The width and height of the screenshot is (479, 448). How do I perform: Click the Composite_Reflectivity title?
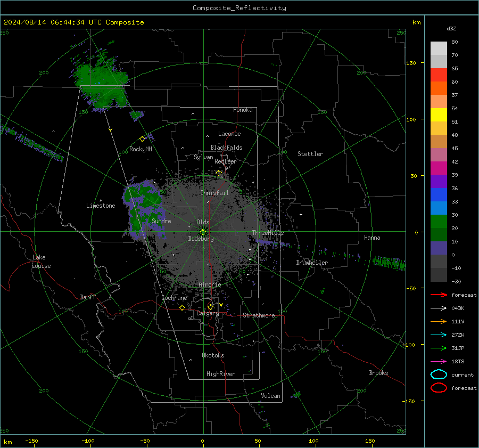[240, 8]
